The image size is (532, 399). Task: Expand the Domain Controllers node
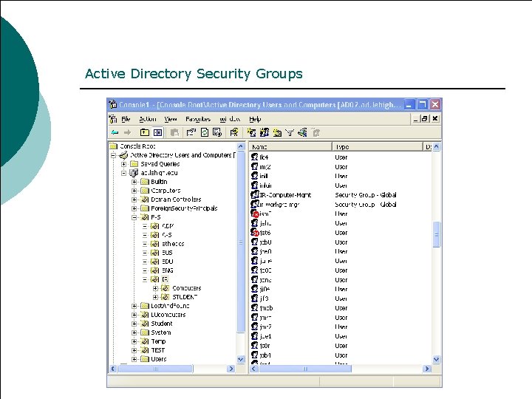(x=134, y=199)
